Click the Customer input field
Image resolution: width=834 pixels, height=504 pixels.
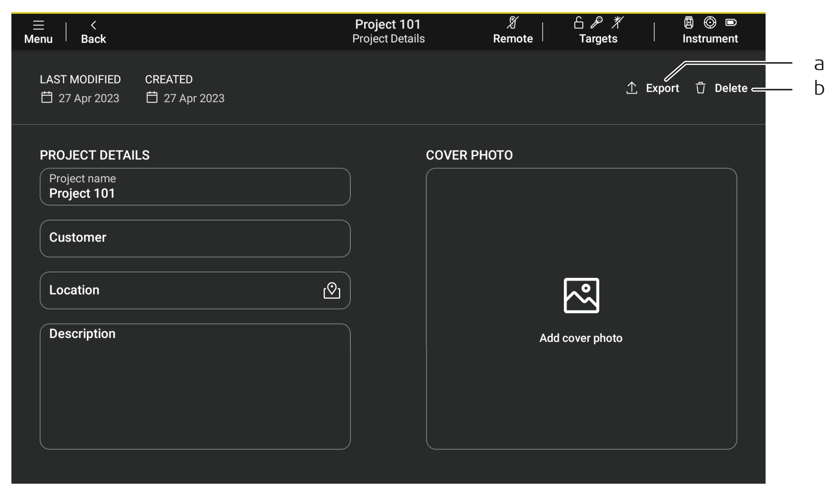pyautogui.click(x=195, y=238)
